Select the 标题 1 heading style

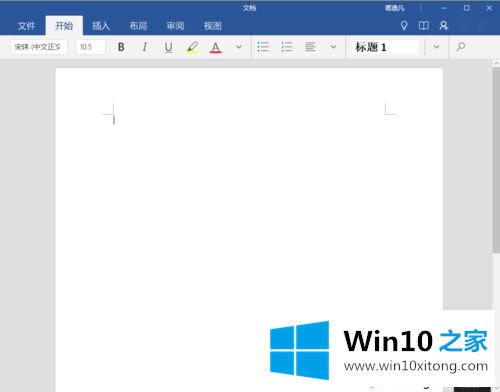click(x=386, y=47)
